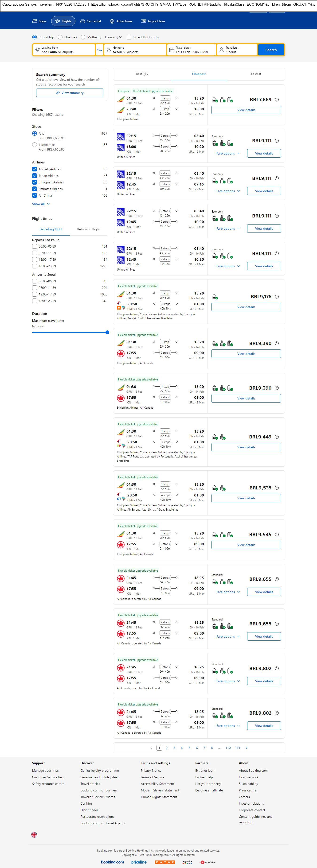Click the help icon beside BRL7,669 price
The width and height of the screenshot is (317, 868).
[x=277, y=100]
